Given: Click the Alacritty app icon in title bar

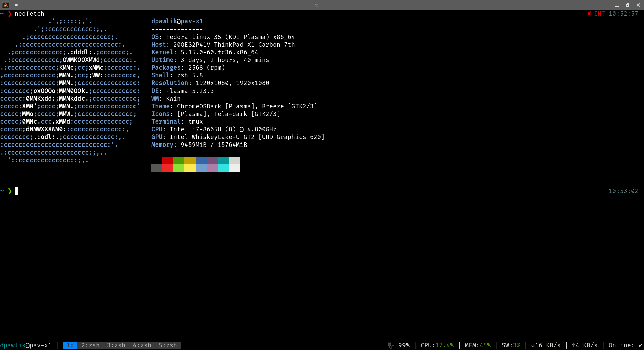Looking at the screenshot, I should point(6,5).
